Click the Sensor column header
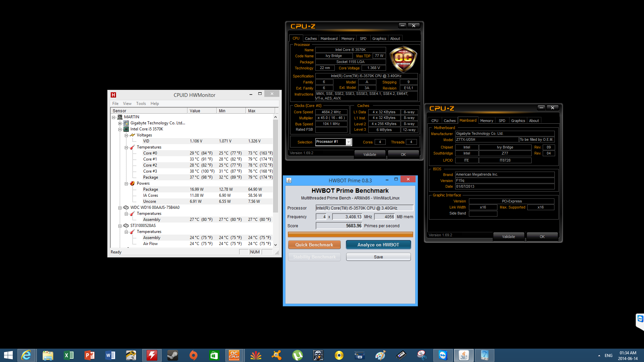Image resolution: width=644 pixels, height=362 pixels. coord(149,111)
